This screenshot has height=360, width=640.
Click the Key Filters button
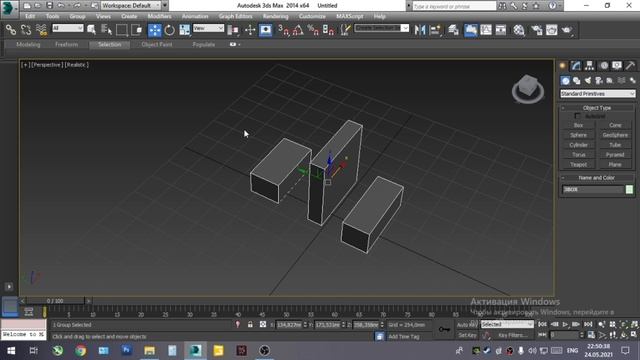(513, 335)
